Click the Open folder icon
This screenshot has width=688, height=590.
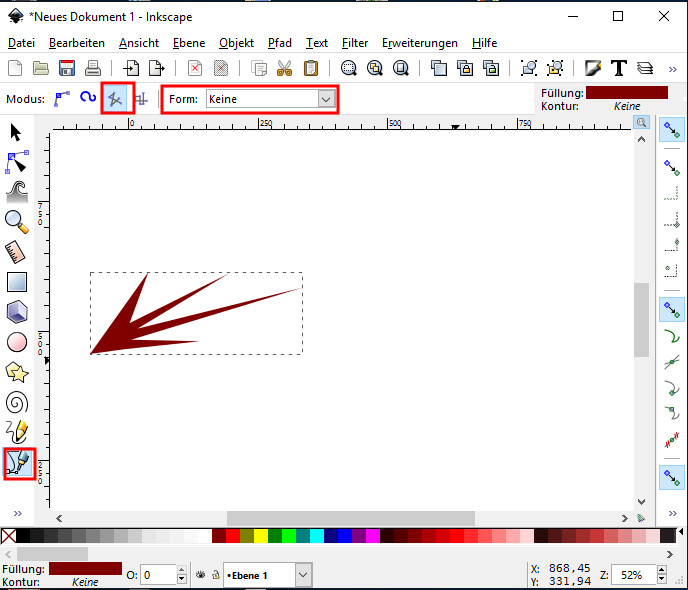pyautogui.click(x=41, y=68)
